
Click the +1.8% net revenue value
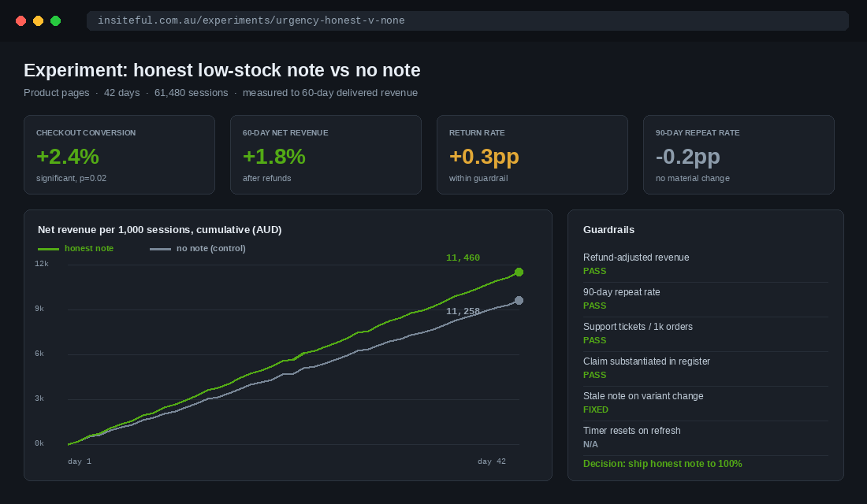(273, 157)
